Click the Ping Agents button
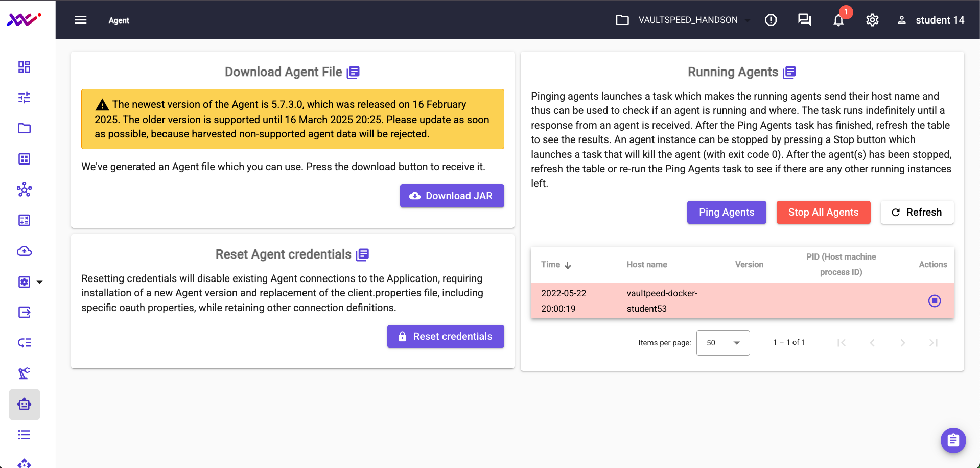 727,212
